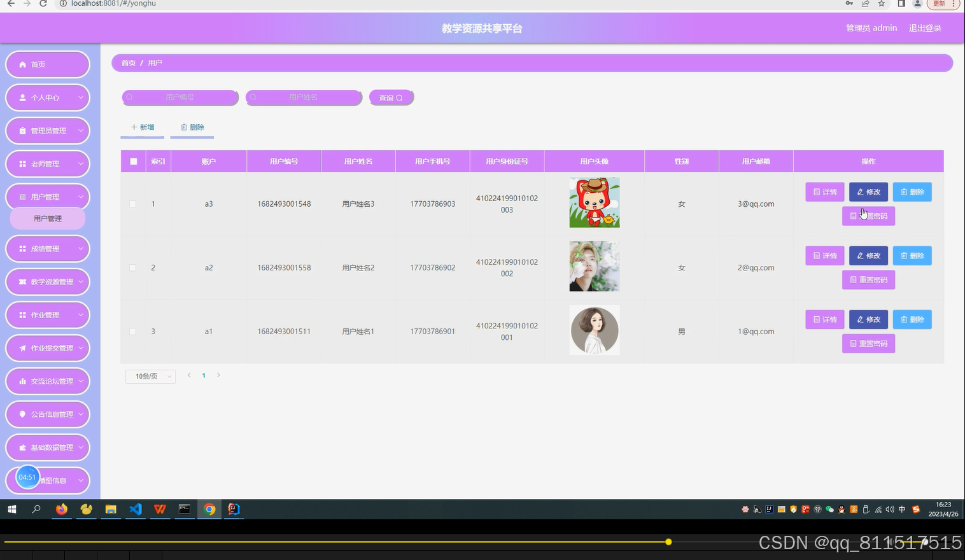Select the 用户管理 submenu item
The width and height of the screenshot is (965, 560).
48,218
